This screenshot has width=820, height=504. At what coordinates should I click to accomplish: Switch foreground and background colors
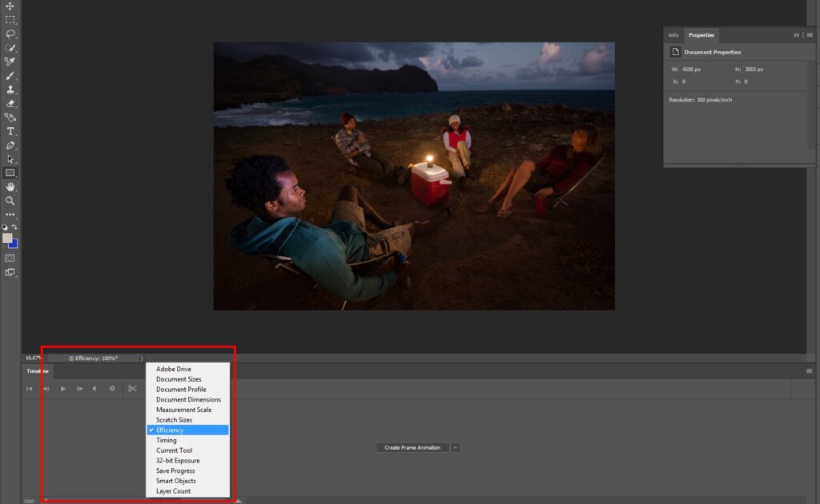tap(14, 227)
